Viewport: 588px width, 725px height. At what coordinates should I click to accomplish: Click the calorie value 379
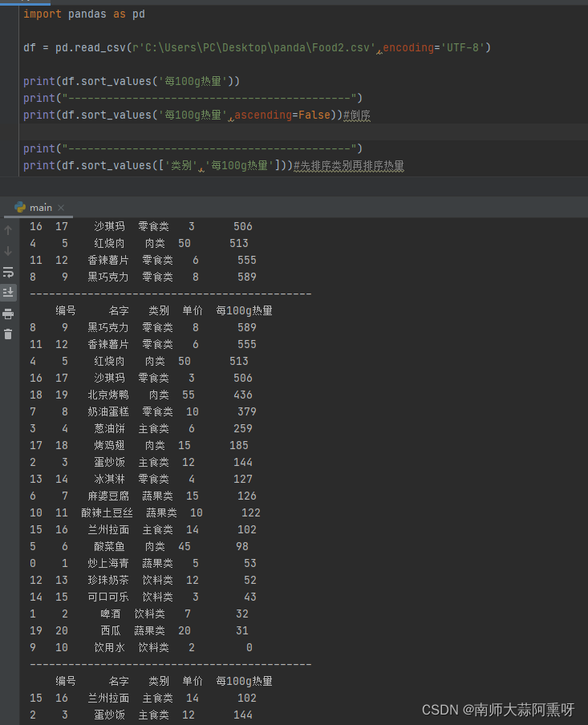[246, 411]
